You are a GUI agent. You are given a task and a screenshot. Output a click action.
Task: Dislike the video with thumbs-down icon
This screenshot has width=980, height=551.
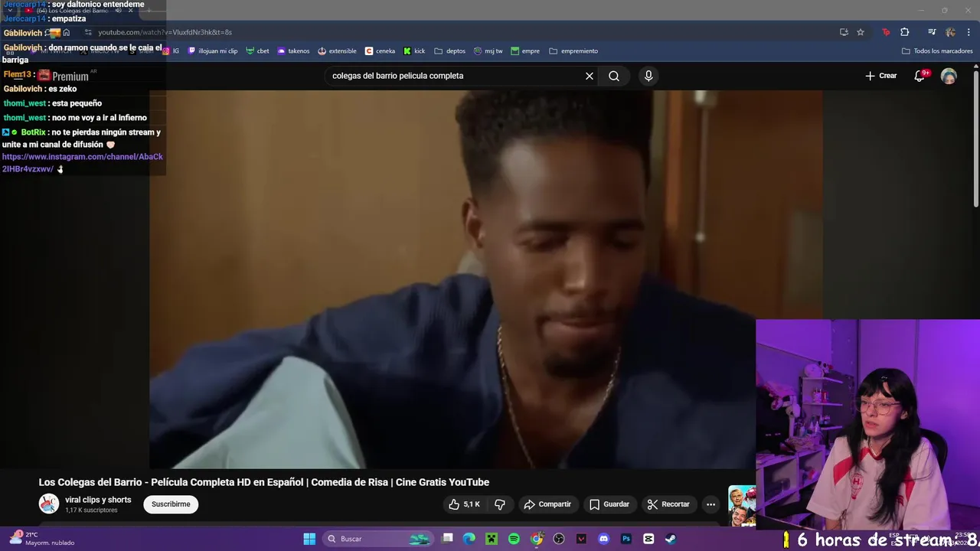pyautogui.click(x=500, y=504)
